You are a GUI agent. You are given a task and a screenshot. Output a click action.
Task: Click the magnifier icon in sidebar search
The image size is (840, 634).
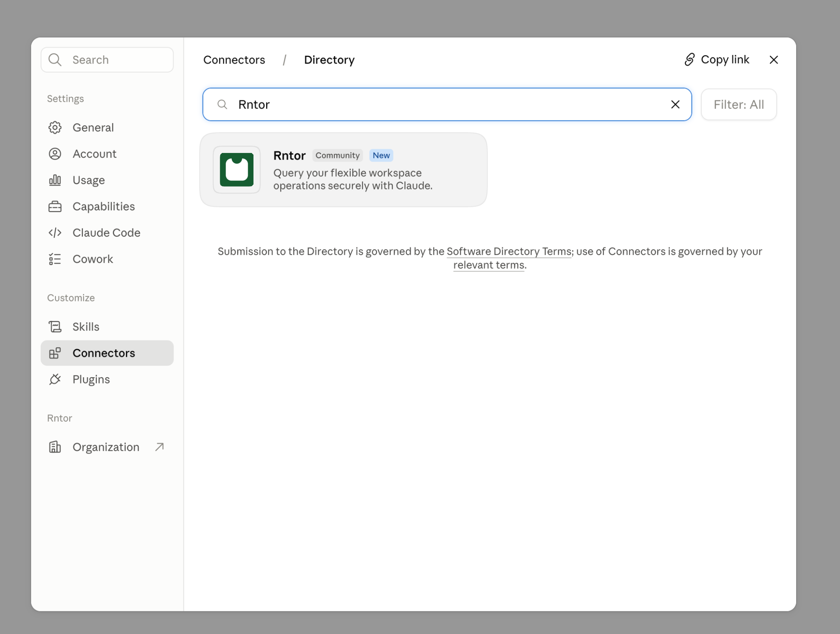tap(55, 59)
